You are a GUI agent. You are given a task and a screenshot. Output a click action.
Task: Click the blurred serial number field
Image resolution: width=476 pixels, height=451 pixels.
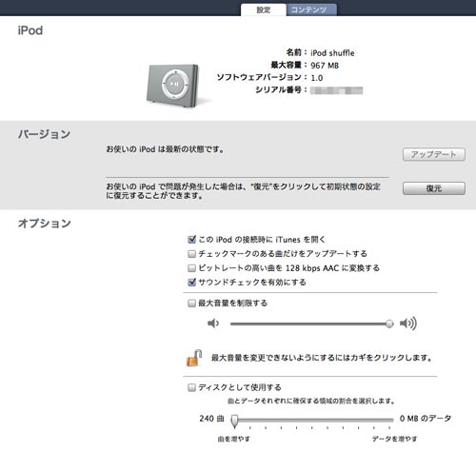coord(336,90)
